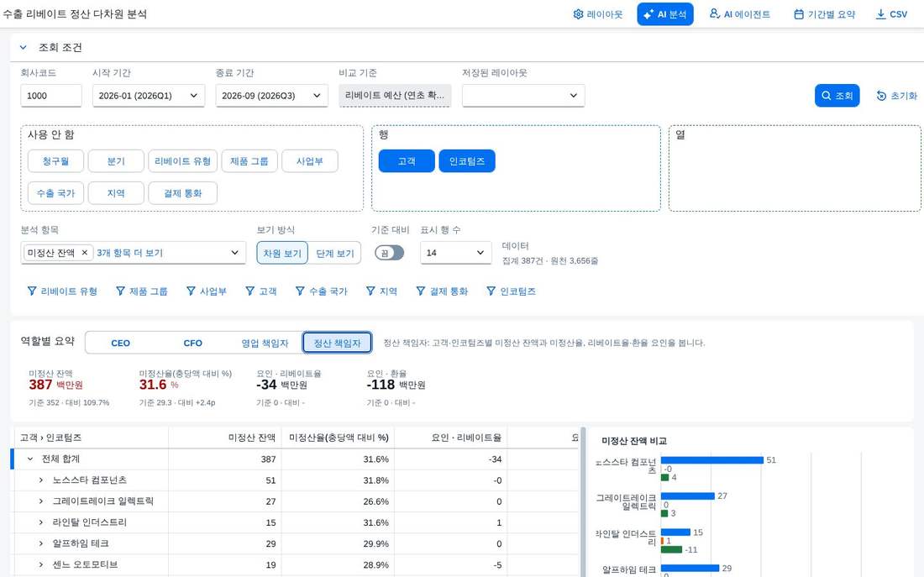Collapse the 전체 합계 row
This screenshot has height=577, width=924.
pyautogui.click(x=30, y=459)
